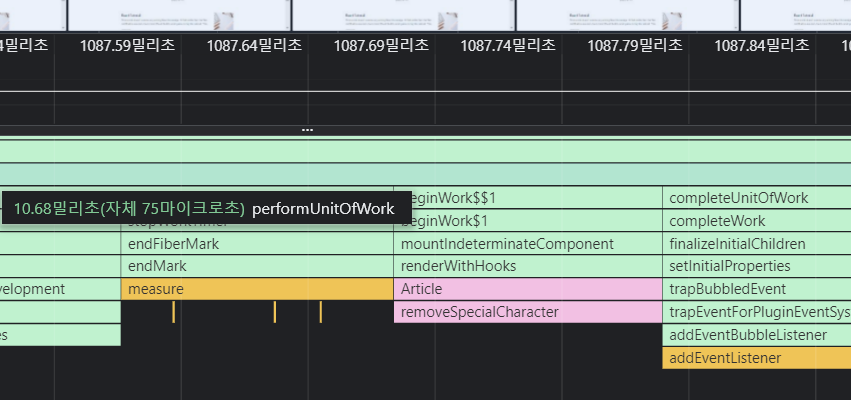The height and width of the screenshot is (400, 851).
Task: Select the removeSpecialCharacter pink bar
Action: (x=528, y=312)
